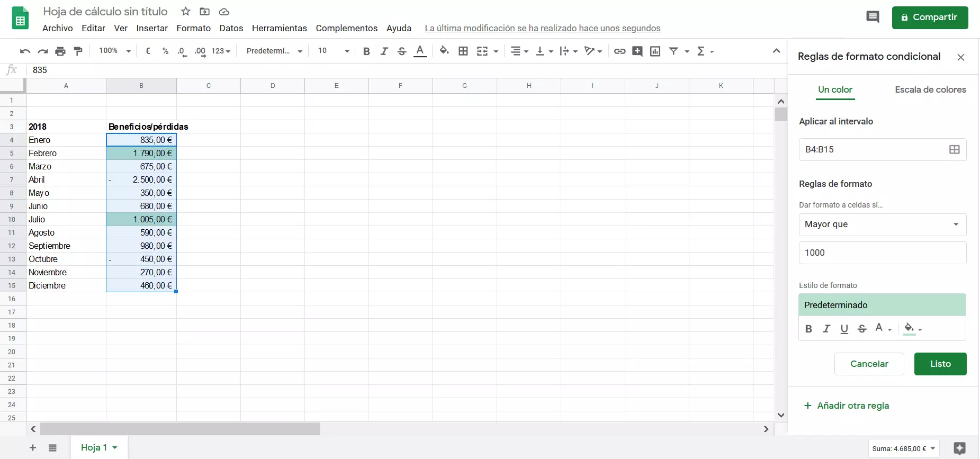Toggle bold in format style panel

pyautogui.click(x=808, y=329)
